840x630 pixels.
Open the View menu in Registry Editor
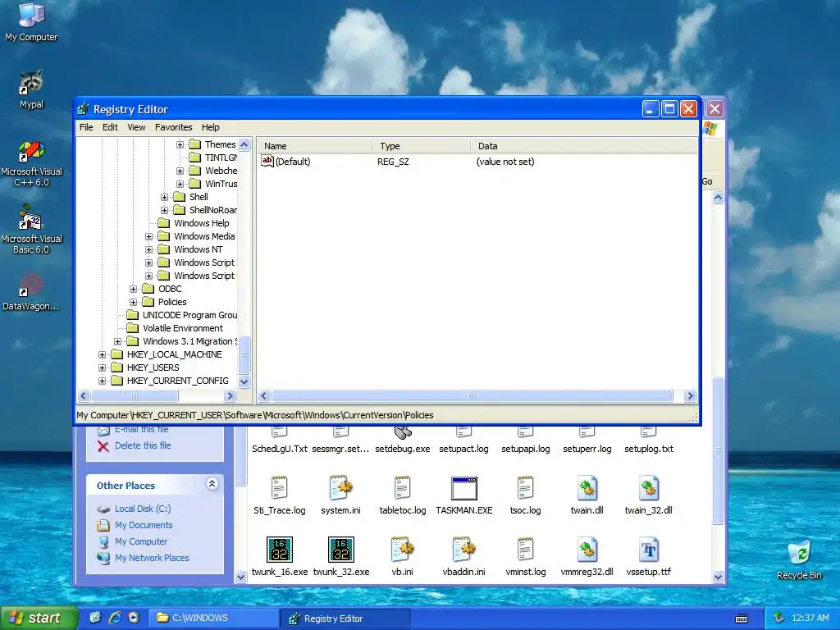coord(136,127)
